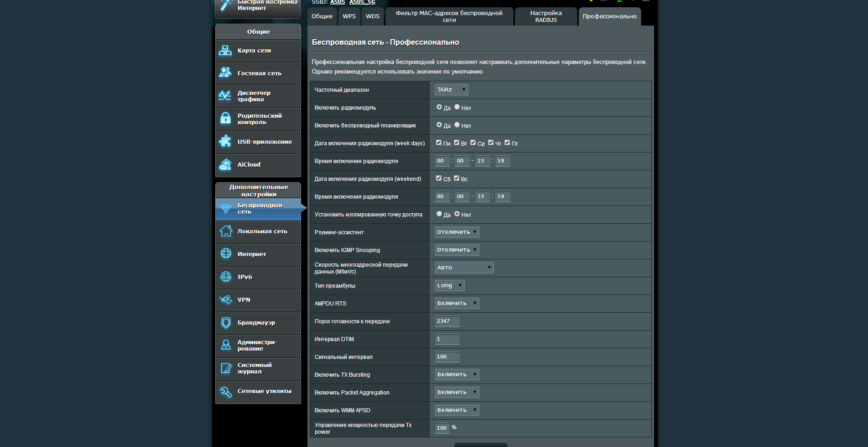This screenshot has width=868, height=447.
Task: Toggle the Вс weekend checkbox
Action: (x=457, y=179)
